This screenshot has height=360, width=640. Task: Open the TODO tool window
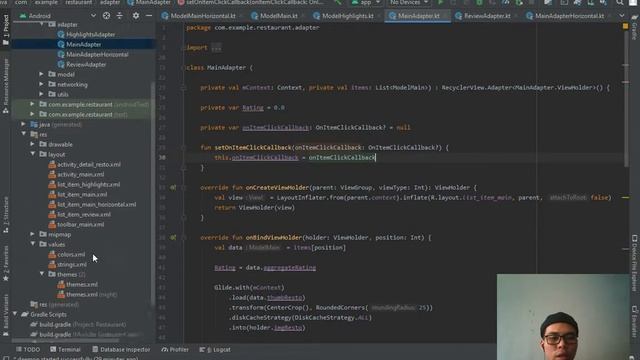28,350
